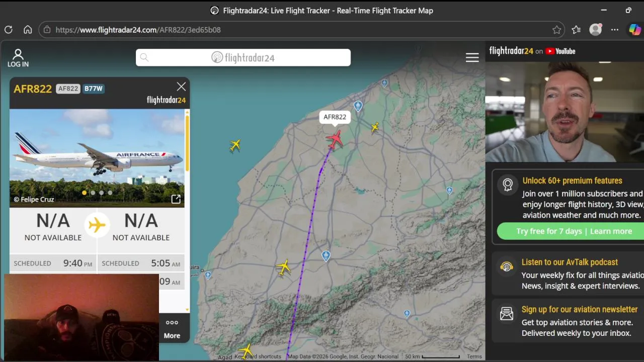Open browser Settings and more menu
The height and width of the screenshot is (362, 644).
coord(615,30)
